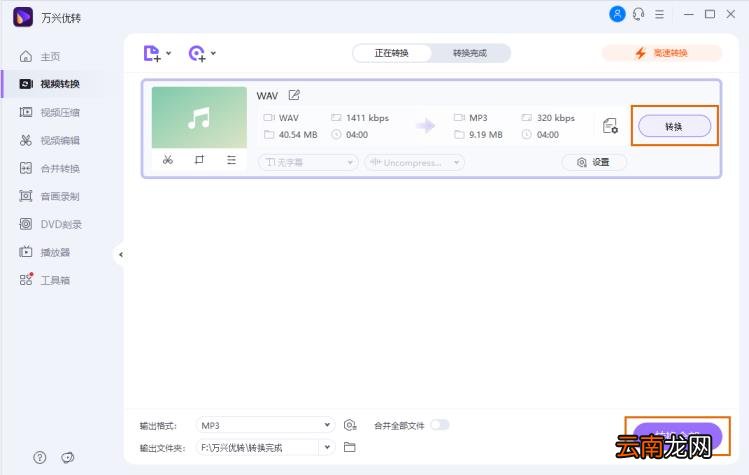Open the 无字幕 subtitle dropdown
This screenshot has height=475, width=749.
coord(308,162)
